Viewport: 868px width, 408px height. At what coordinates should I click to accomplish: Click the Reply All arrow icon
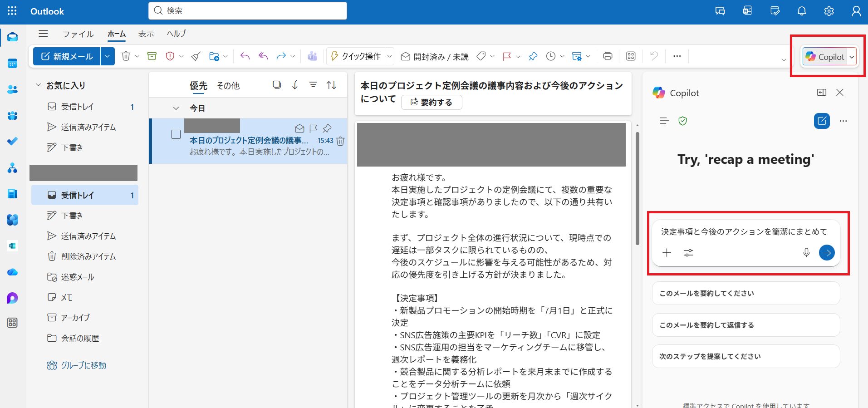click(x=263, y=56)
